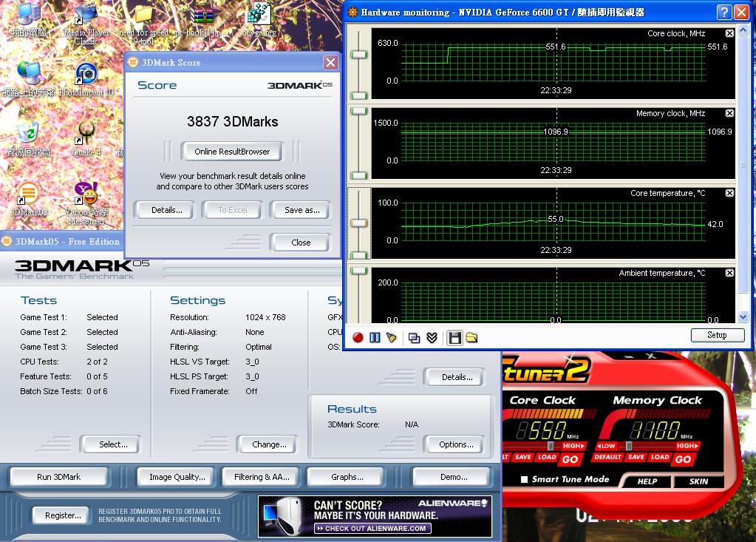
Task: Click the red record button in Hardware monitoring
Action: coord(358,337)
